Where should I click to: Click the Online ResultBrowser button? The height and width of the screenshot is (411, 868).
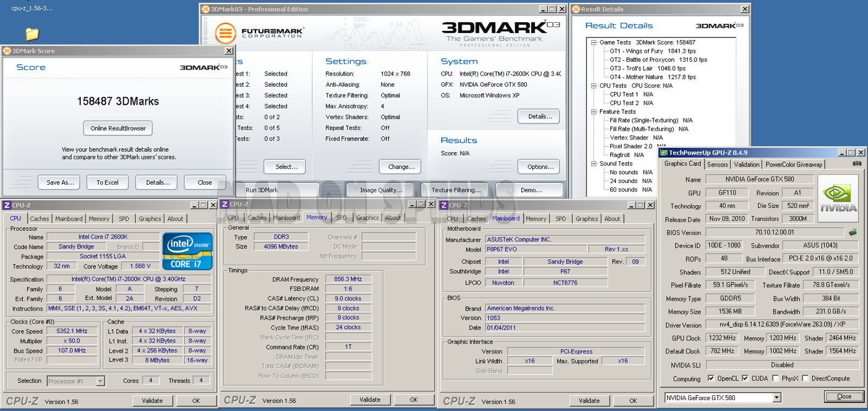tap(118, 128)
